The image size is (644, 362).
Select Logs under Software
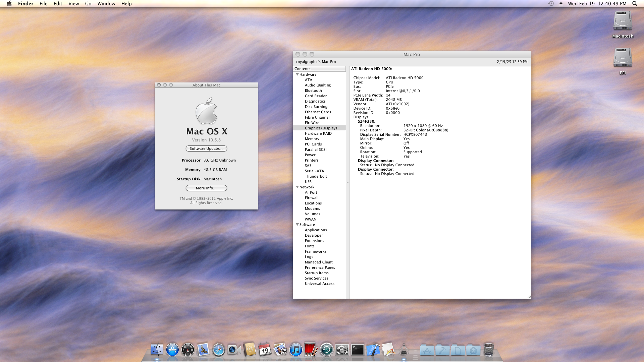319,257
